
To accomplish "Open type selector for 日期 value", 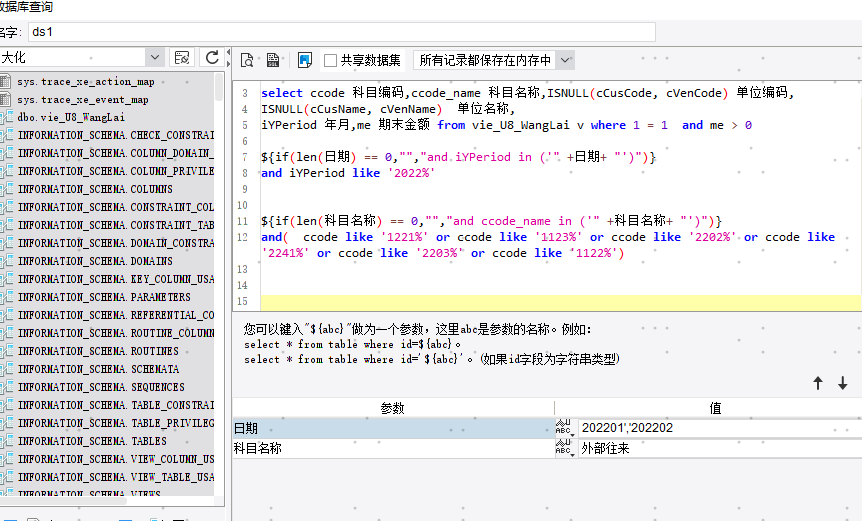I will [564, 428].
